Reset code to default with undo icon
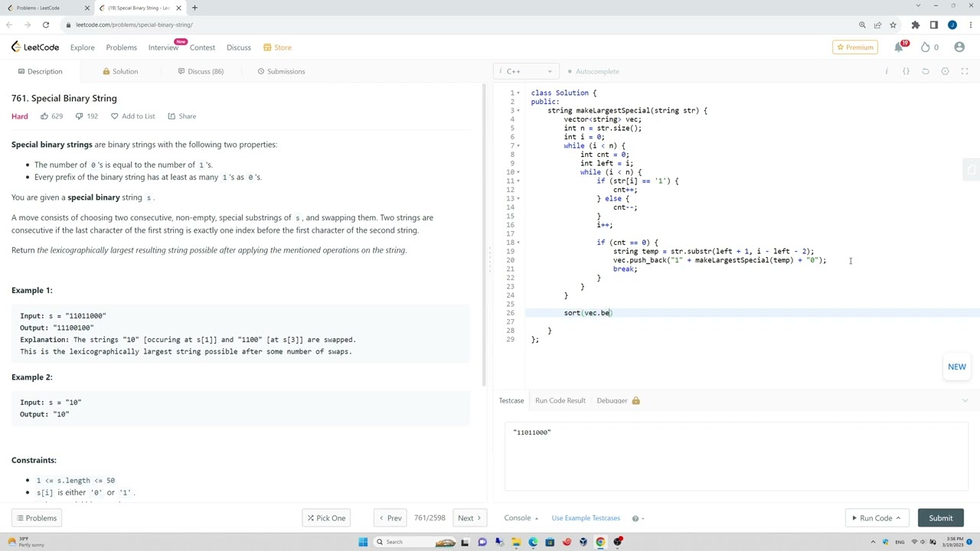This screenshot has height=551, width=980. point(926,71)
